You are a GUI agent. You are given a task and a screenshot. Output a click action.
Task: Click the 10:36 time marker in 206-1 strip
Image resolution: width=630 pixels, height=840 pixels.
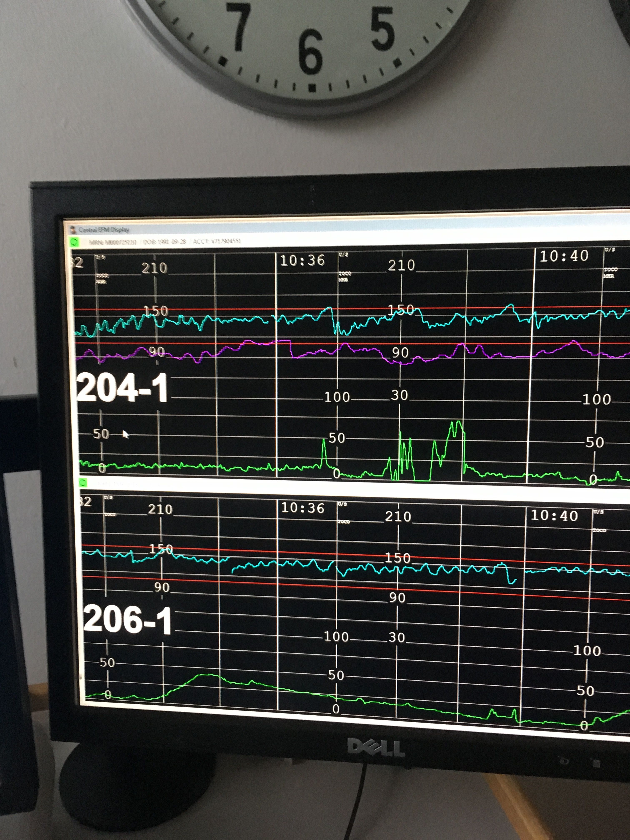(x=303, y=508)
